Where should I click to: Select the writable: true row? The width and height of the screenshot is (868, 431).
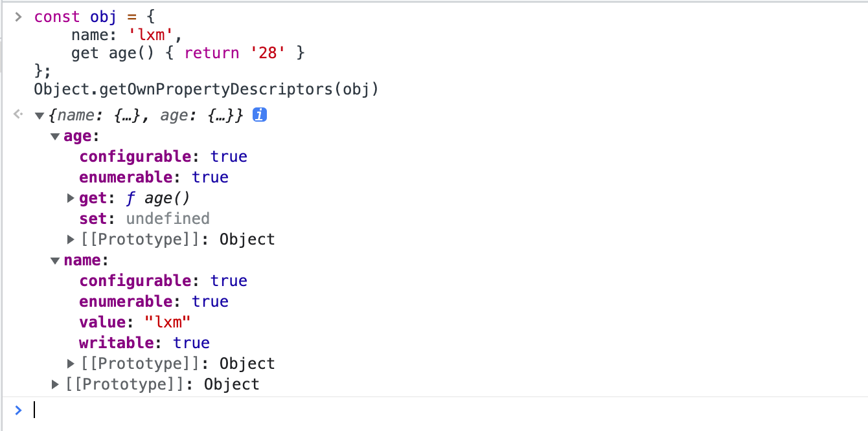(x=144, y=343)
